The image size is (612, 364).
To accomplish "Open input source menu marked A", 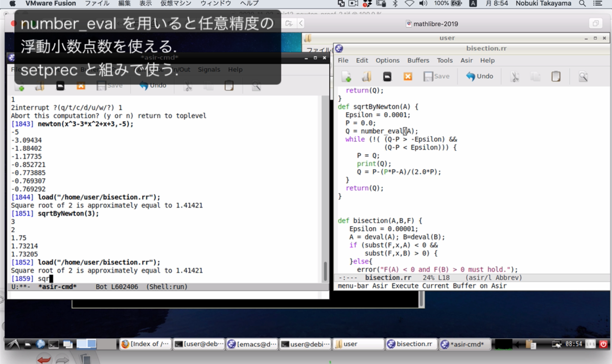I will click(x=473, y=3).
